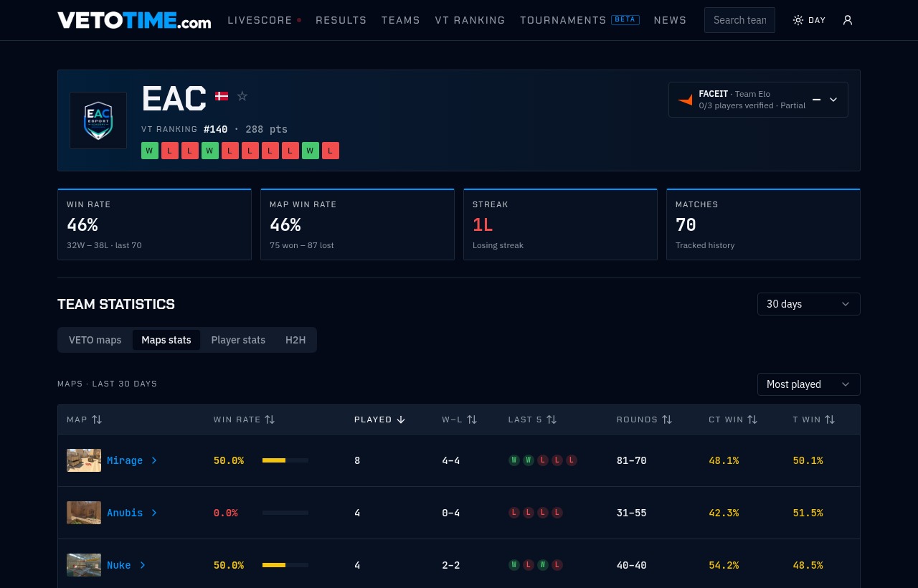Open the Nuke map link
This screenshot has height=588, width=918.
tap(126, 565)
